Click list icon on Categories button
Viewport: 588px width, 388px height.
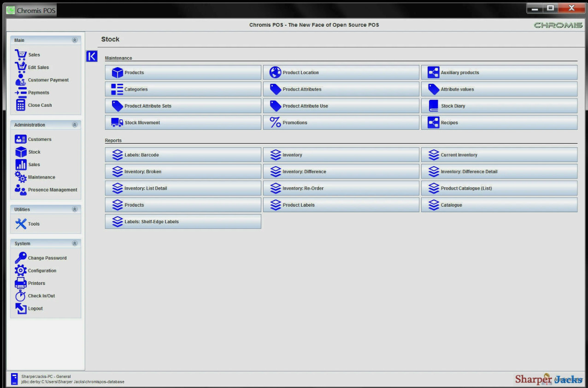pos(118,89)
